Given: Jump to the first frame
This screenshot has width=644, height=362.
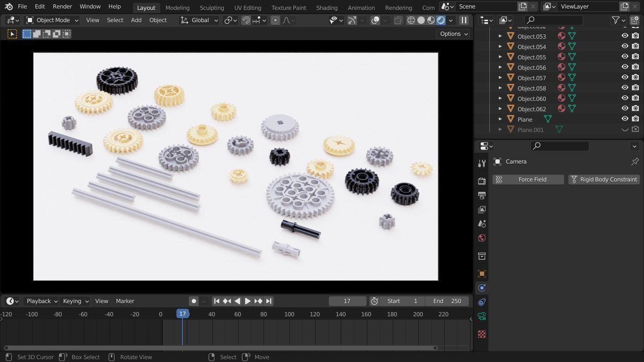Looking at the screenshot, I should 216,301.
